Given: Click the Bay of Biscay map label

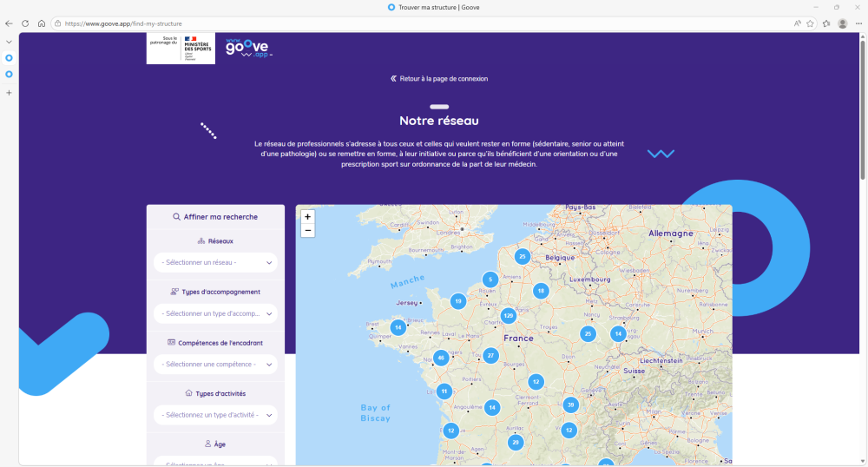Looking at the screenshot, I should coord(376,413).
